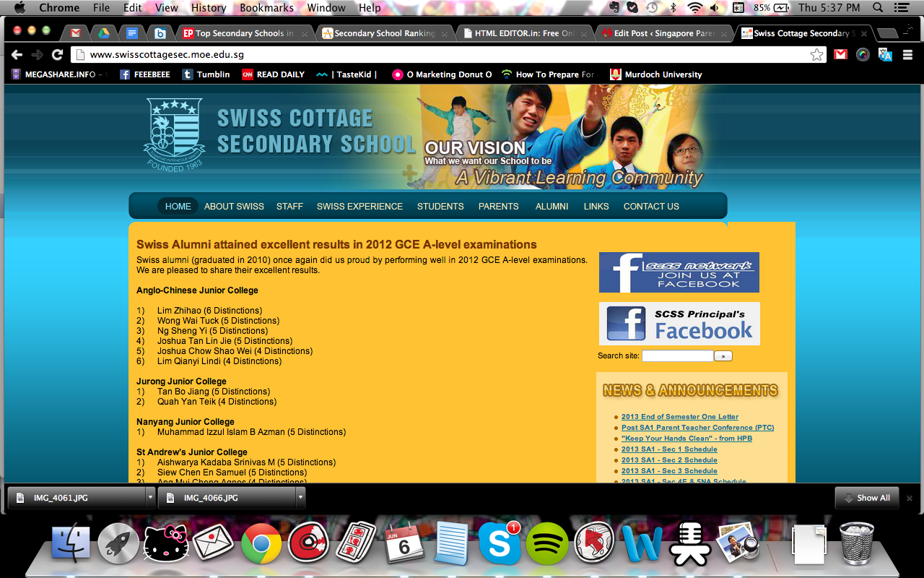Open the History menu
924x578 pixels.
click(209, 8)
